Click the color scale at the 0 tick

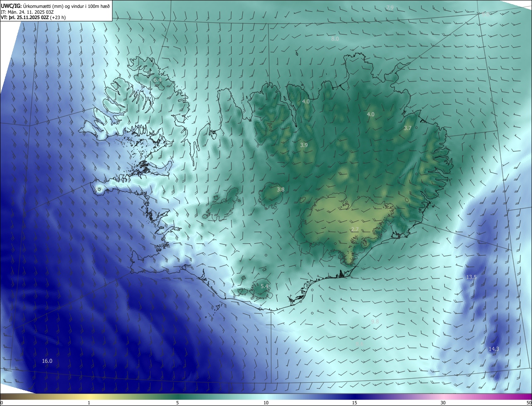pos(1,403)
